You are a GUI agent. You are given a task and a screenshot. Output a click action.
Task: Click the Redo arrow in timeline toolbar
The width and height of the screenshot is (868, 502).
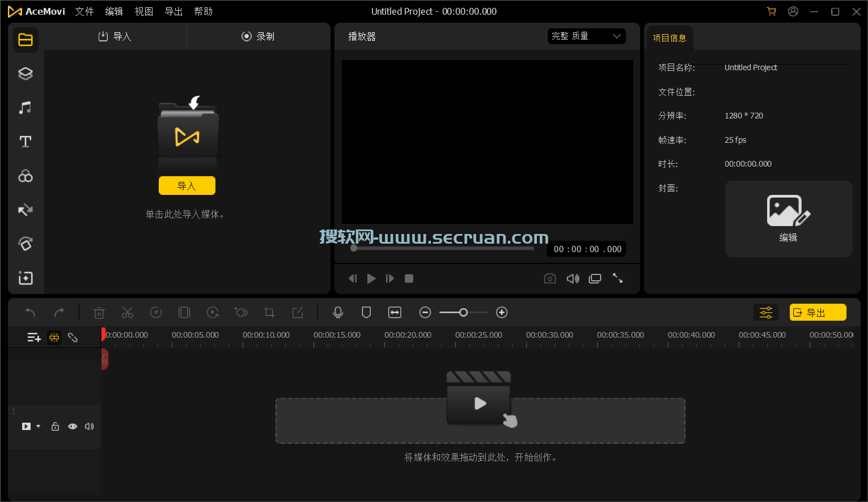pos(59,312)
